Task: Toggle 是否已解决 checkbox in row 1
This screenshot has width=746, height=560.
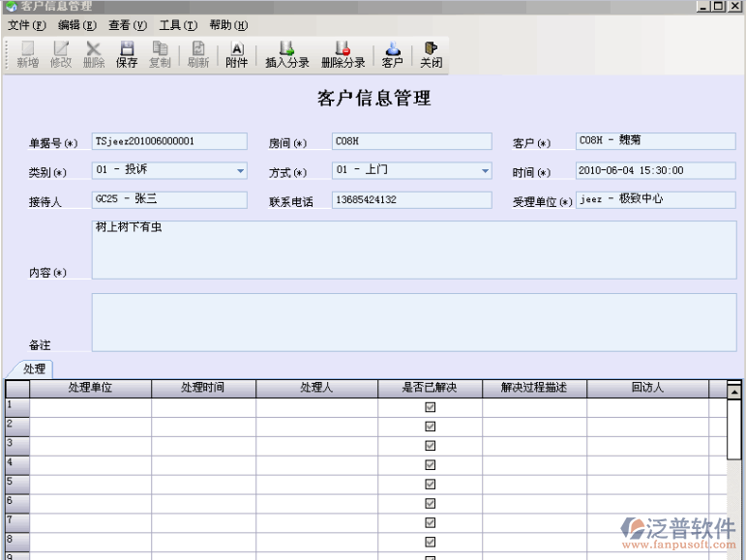Action: [431, 407]
